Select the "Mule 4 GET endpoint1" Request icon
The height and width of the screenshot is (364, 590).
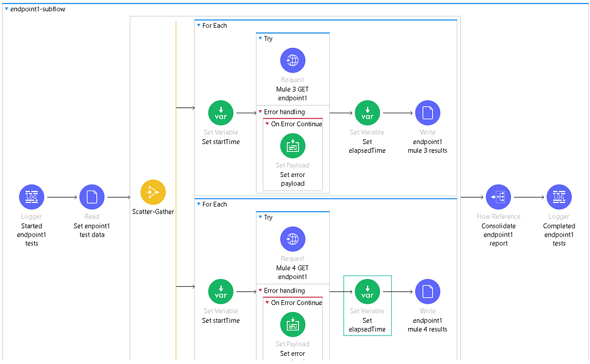293,239
